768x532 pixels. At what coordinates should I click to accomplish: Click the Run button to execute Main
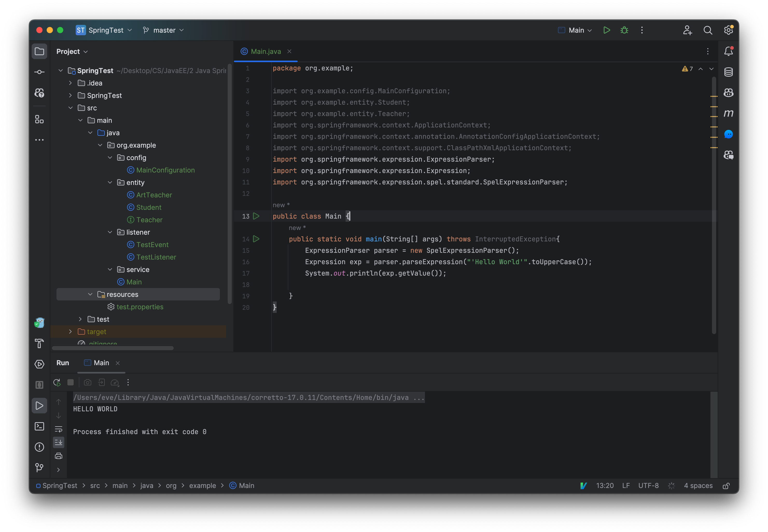pos(606,30)
